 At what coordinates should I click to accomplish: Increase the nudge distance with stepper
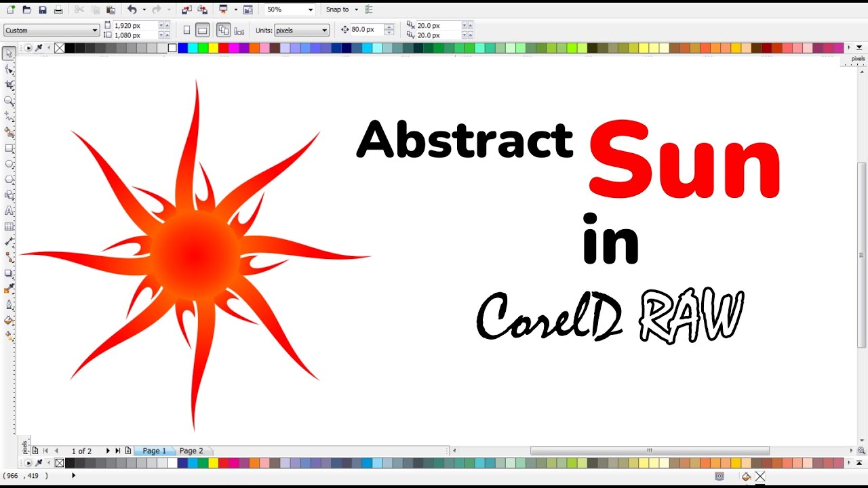coord(389,27)
